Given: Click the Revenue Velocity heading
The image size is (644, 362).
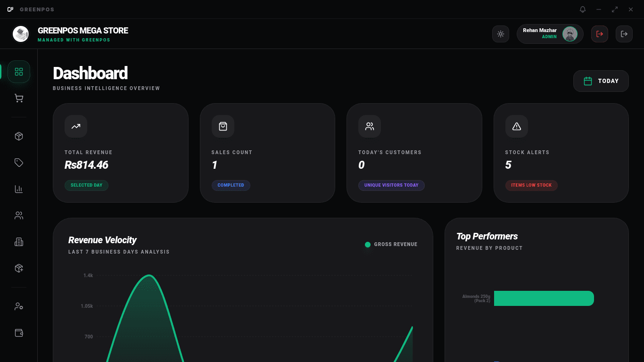Looking at the screenshot, I should (102, 240).
